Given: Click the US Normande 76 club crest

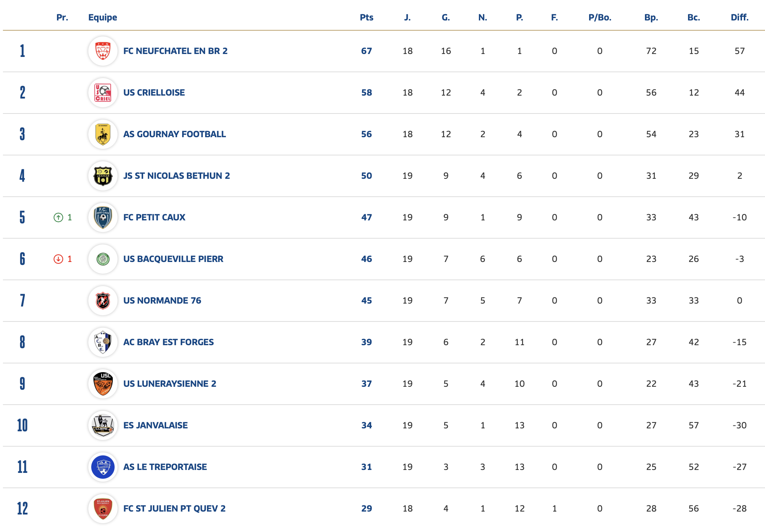Looking at the screenshot, I should click(x=103, y=301).
